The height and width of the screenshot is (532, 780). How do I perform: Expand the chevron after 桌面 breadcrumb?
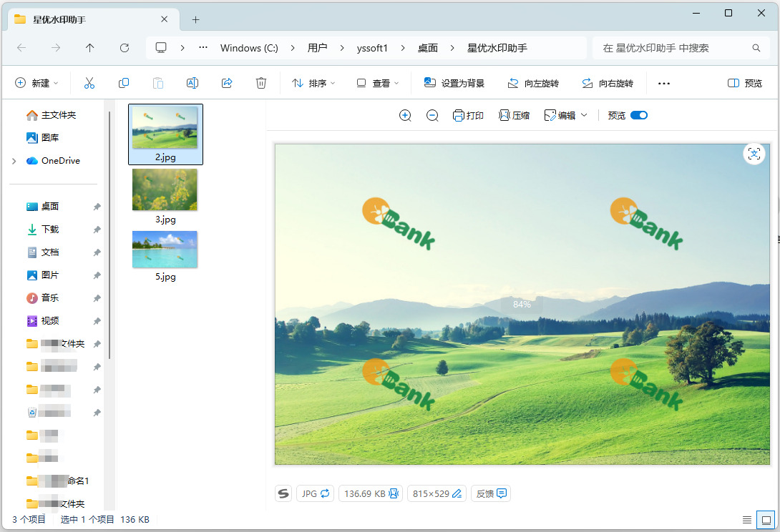(452, 48)
